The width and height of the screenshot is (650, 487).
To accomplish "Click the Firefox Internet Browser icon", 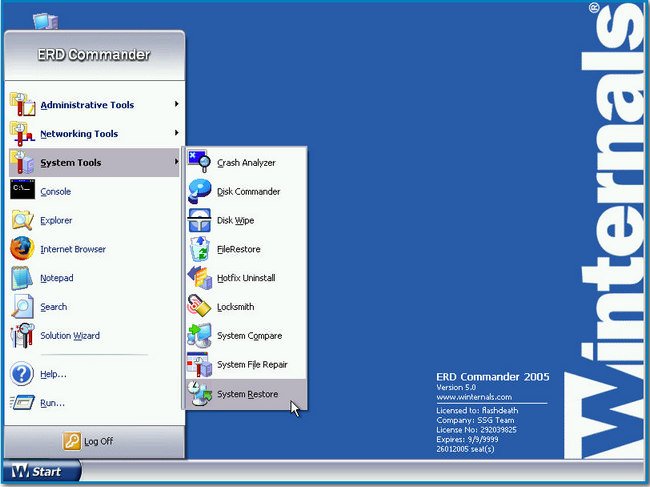I will coord(22,249).
